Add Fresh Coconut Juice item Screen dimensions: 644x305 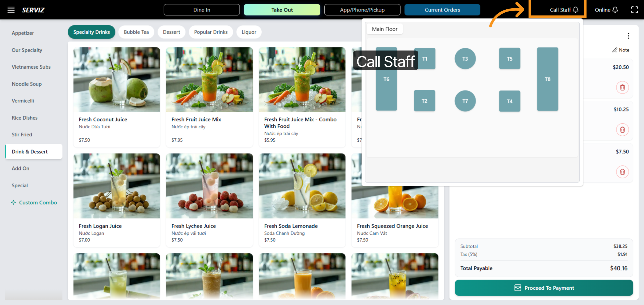[x=116, y=96]
